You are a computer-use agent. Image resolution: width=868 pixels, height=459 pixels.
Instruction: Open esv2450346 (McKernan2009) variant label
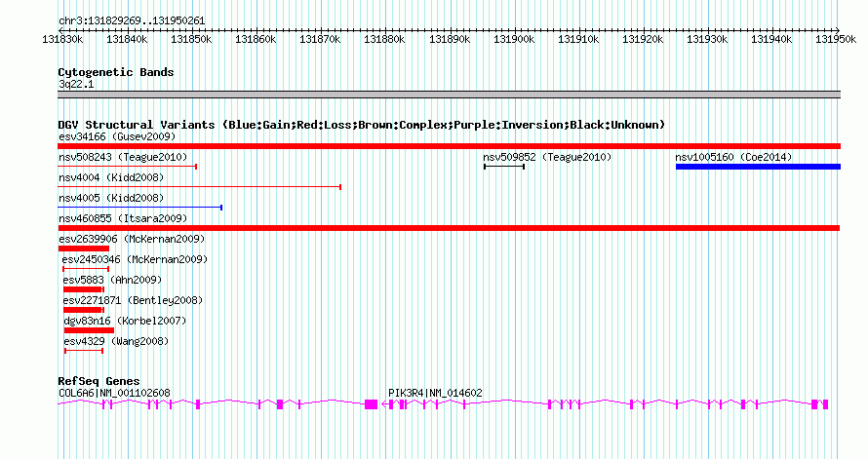(135, 259)
